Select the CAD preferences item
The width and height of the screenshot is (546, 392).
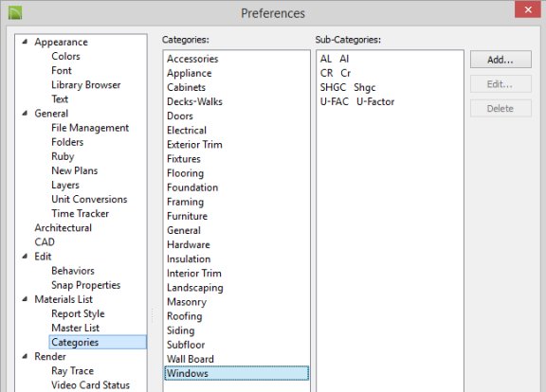click(x=45, y=241)
